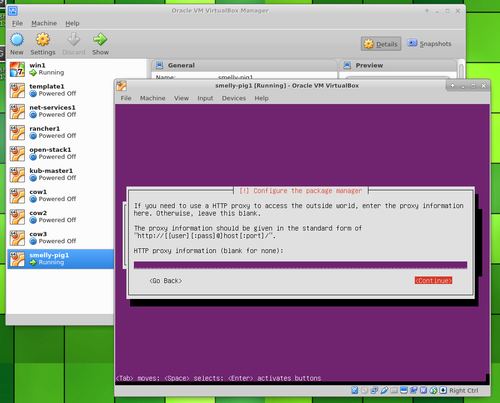
Task: Click the hard disk activity status icon
Action: pyautogui.click(x=355, y=390)
